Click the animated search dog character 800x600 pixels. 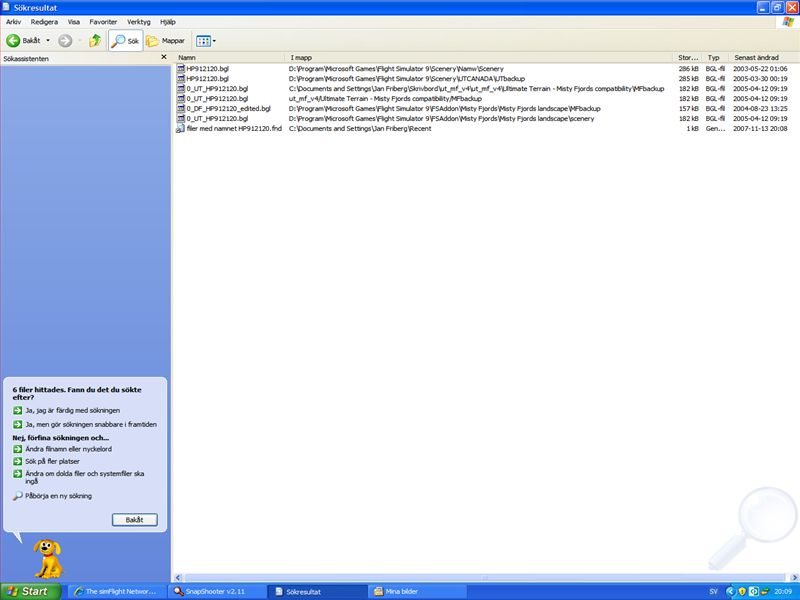click(48, 559)
